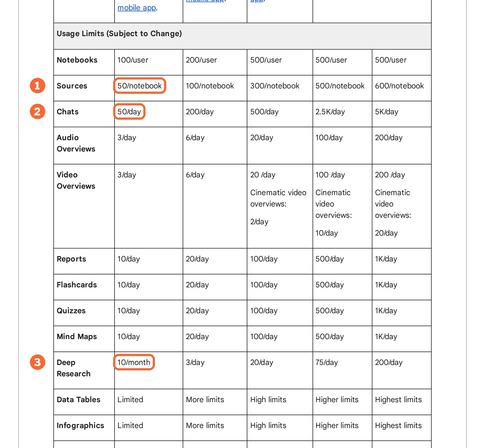Viewport: 485px width, 448px height.
Task: Click "1K/day" in the Reports row
Action: [x=386, y=259]
